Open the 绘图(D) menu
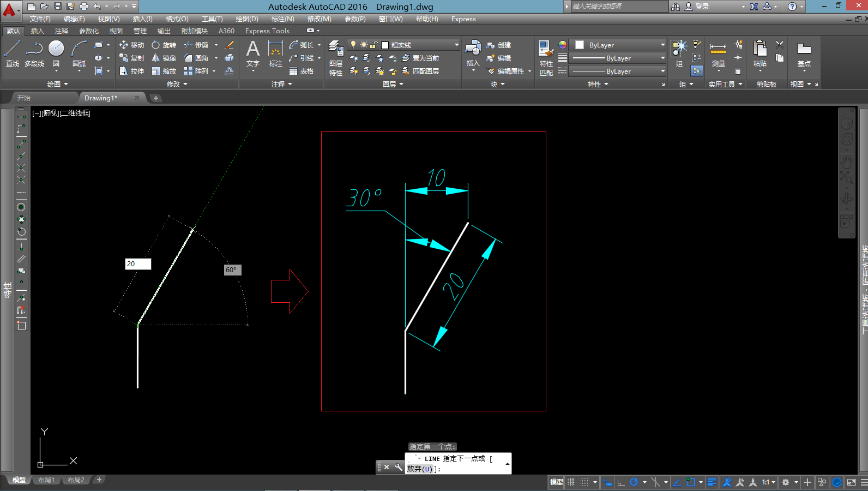868x491 pixels. pos(247,19)
